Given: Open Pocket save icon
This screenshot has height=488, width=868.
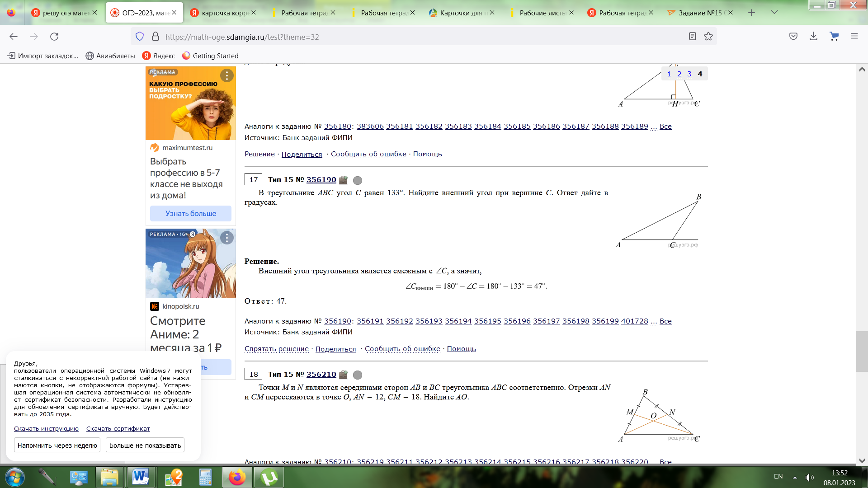Looking at the screenshot, I should pos(793,37).
